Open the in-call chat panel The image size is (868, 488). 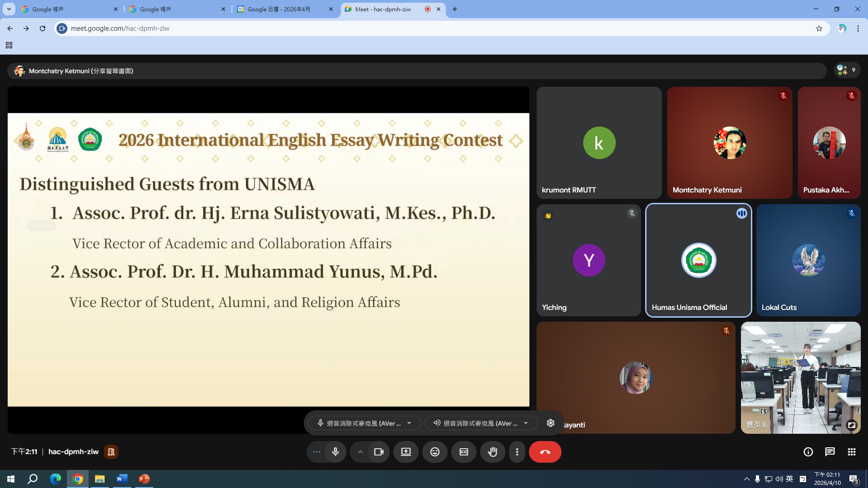click(x=830, y=452)
